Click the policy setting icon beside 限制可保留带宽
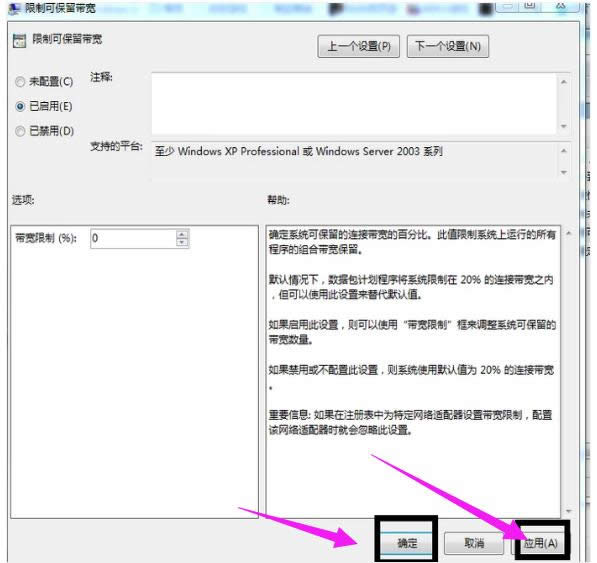This screenshot has height=563, width=597. point(19,40)
